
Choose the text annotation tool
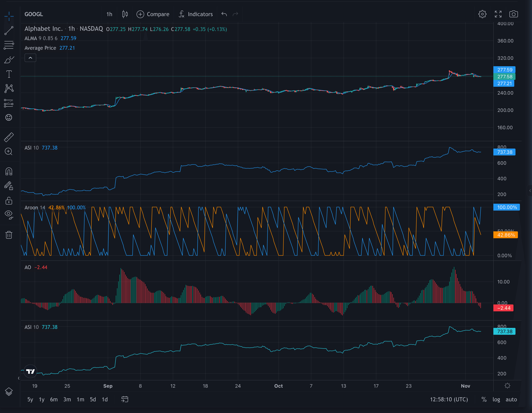pos(9,74)
